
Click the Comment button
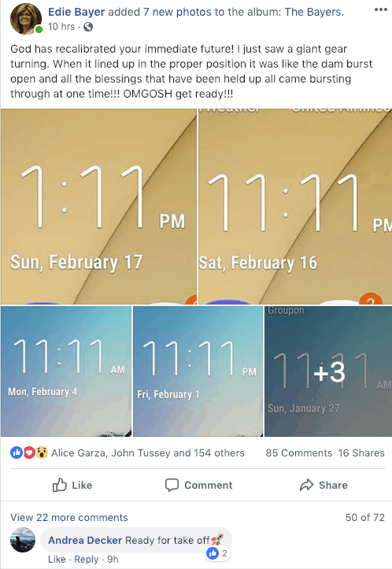click(198, 485)
